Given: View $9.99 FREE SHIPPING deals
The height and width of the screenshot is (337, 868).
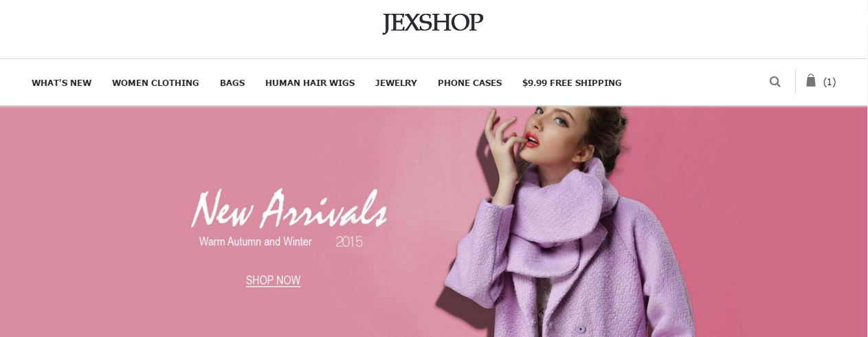Looking at the screenshot, I should coord(572,83).
